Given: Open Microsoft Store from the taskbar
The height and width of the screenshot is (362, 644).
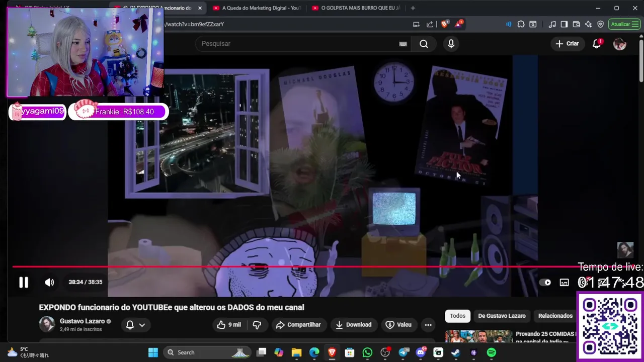Looking at the screenshot, I should (350, 352).
